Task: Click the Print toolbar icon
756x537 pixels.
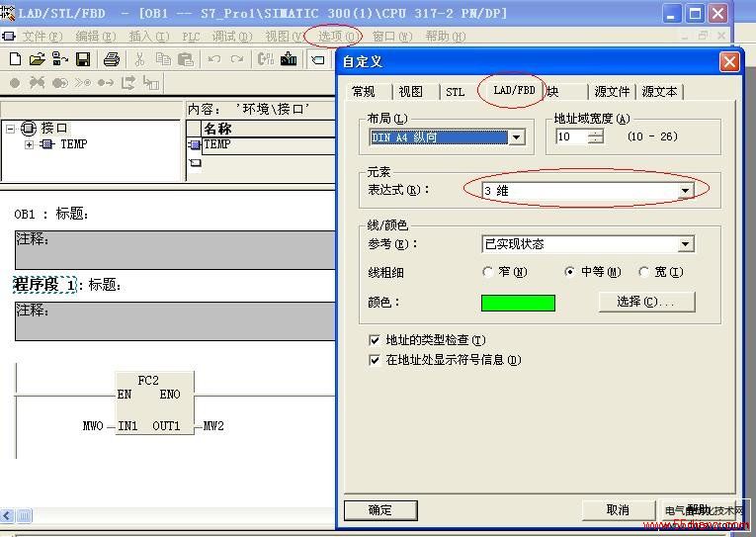Action: coord(112,59)
